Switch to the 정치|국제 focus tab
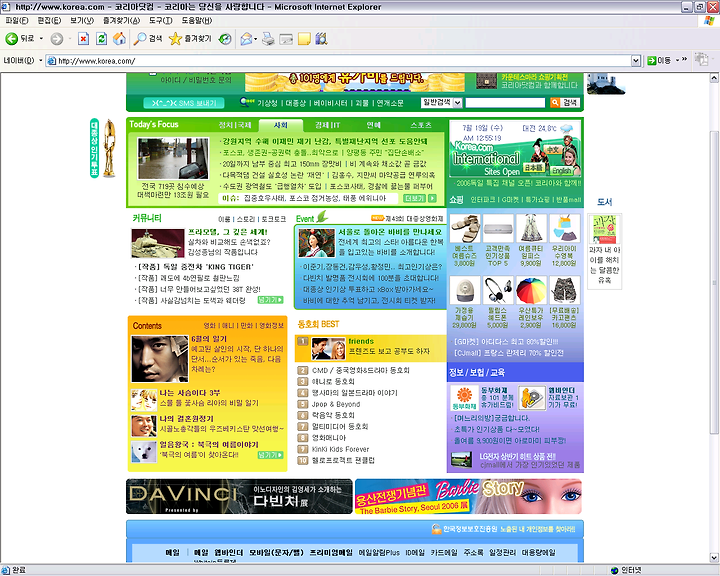 click(x=235, y=125)
